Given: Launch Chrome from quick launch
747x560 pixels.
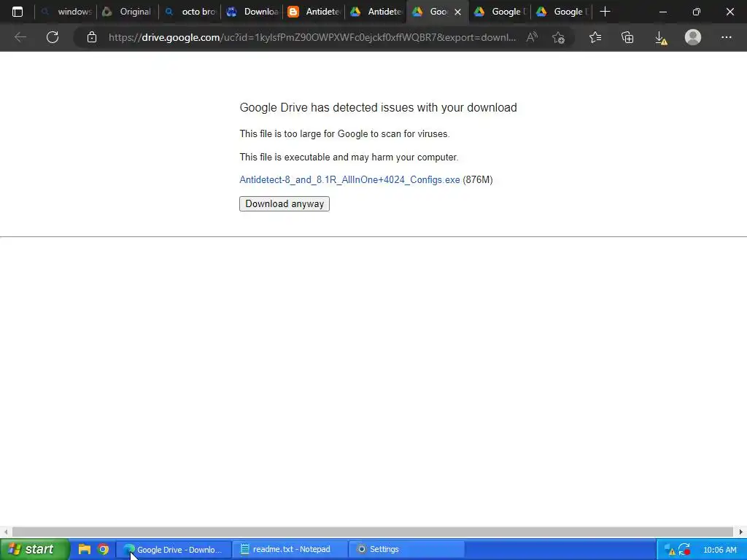Looking at the screenshot, I should (x=103, y=549).
